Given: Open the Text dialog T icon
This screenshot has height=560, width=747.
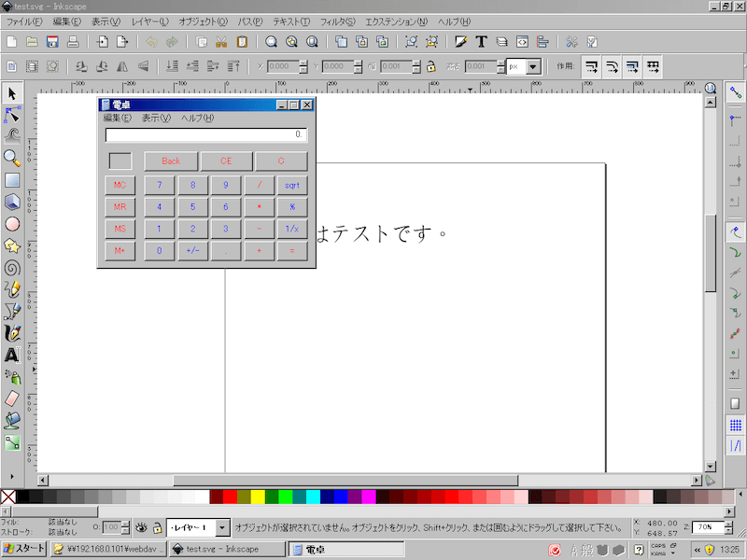Looking at the screenshot, I should 481,42.
